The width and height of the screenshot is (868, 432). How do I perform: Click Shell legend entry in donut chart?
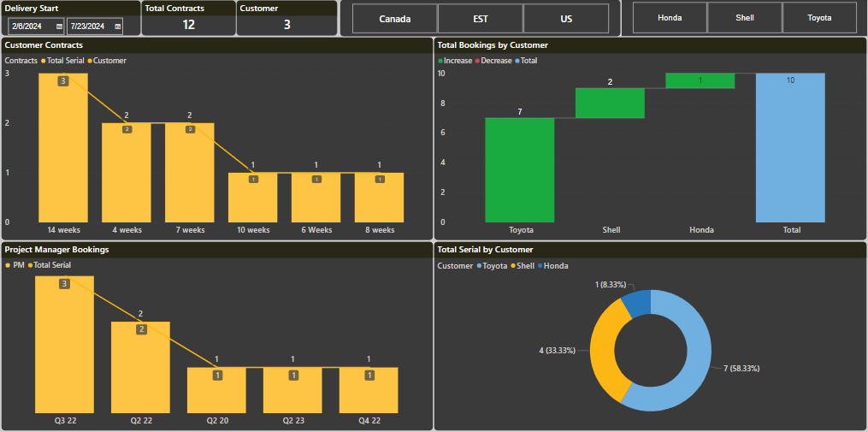[x=522, y=266]
